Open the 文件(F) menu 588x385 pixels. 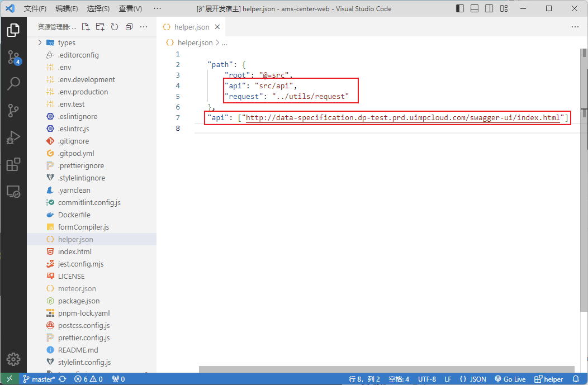click(x=36, y=9)
